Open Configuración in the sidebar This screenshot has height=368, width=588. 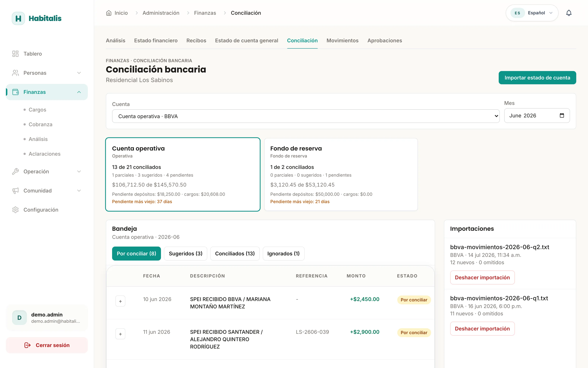(47, 210)
